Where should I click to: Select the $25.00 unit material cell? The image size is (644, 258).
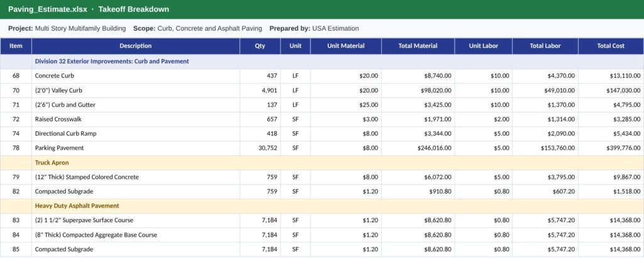click(x=346, y=104)
